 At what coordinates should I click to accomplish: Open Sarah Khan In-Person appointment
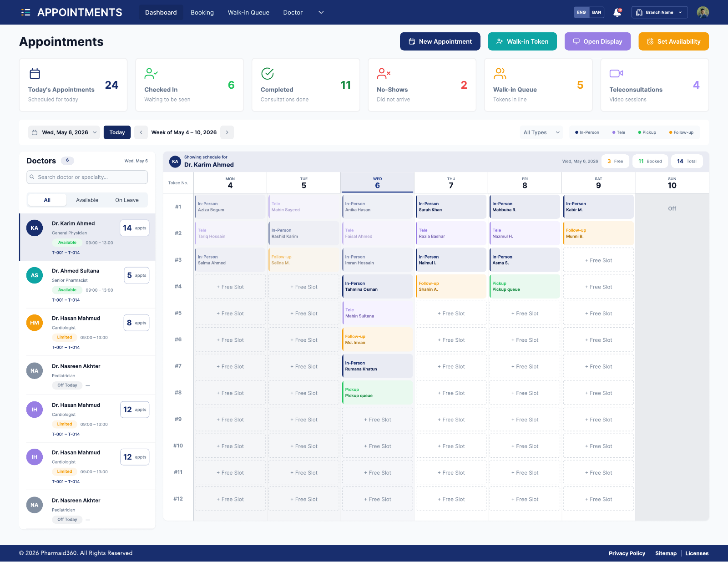(x=451, y=207)
